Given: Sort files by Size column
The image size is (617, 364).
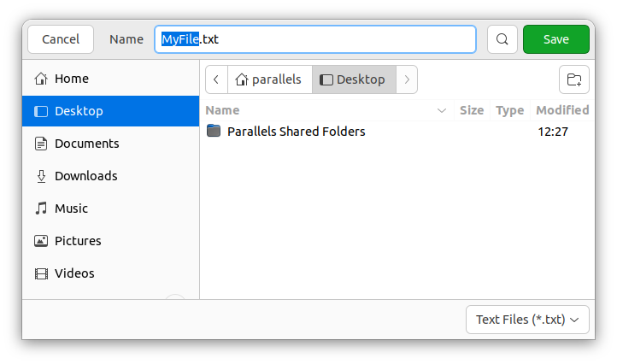Looking at the screenshot, I should point(471,110).
